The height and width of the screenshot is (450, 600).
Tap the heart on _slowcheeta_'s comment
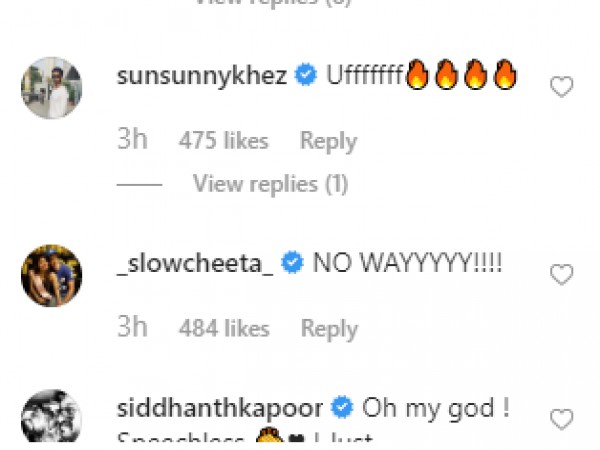562,274
